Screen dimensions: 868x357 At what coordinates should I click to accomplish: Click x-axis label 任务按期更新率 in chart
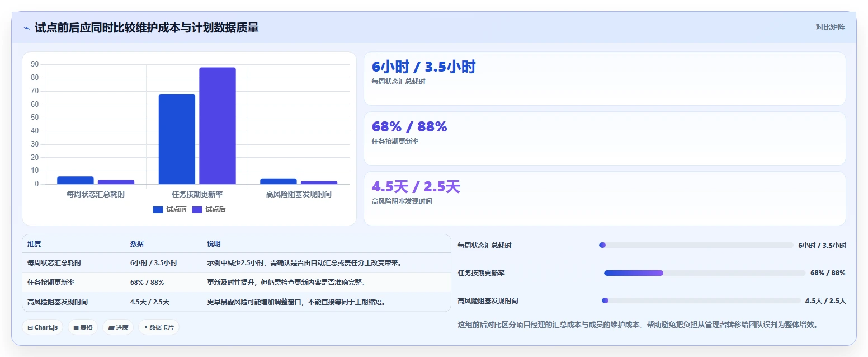pos(197,195)
